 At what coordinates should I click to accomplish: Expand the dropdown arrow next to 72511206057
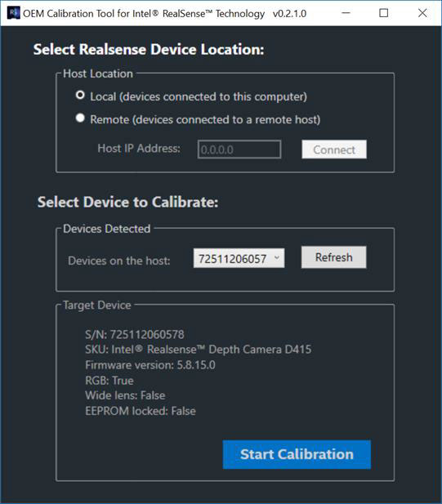(x=276, y=258)
